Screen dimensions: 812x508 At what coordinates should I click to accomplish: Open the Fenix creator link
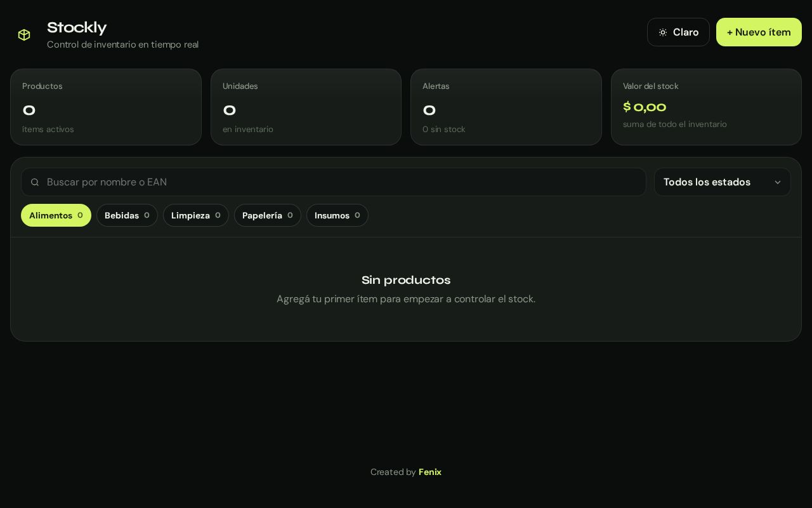(430, 472)
